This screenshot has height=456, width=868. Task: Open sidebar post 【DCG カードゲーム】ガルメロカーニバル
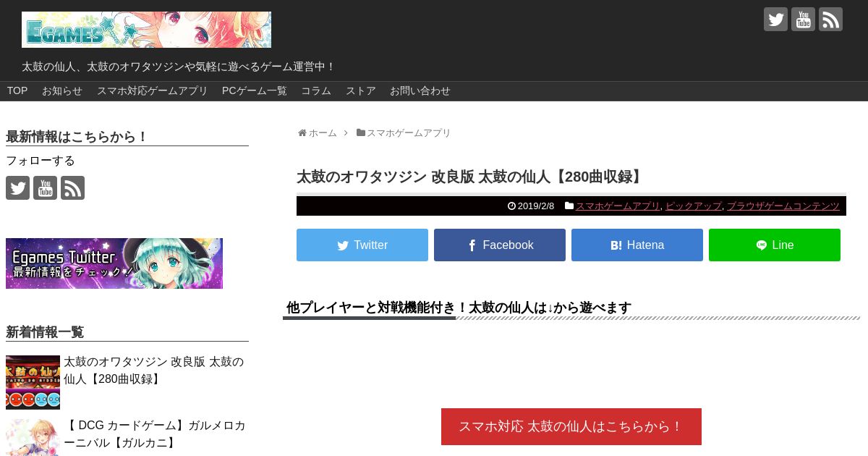(x=155, y=434)
